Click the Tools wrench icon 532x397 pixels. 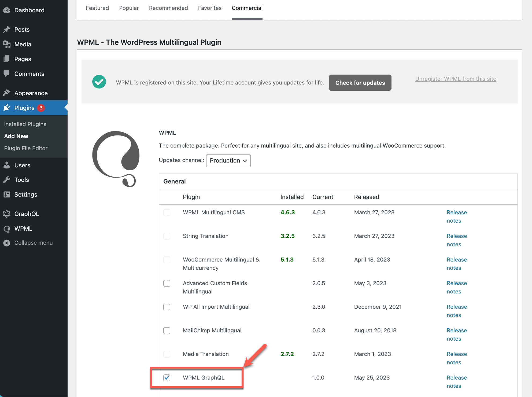pos(7,180)
